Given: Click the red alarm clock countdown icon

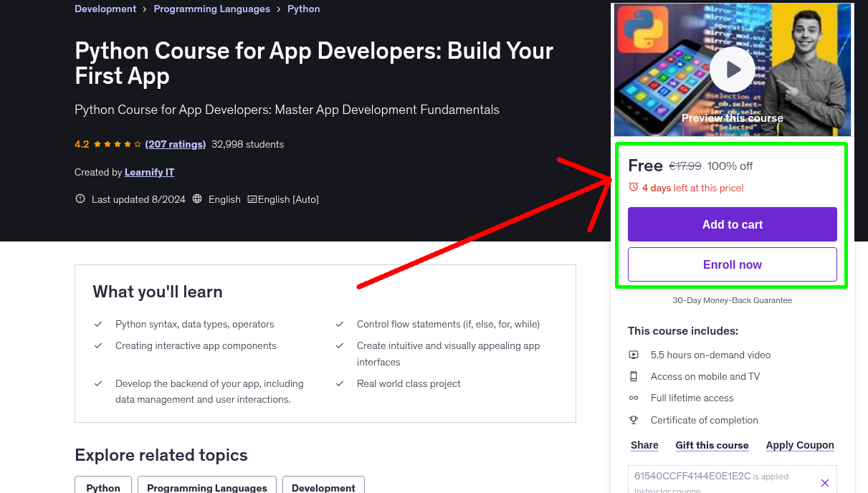Looking at the screenshot, I should coord(633,187).
